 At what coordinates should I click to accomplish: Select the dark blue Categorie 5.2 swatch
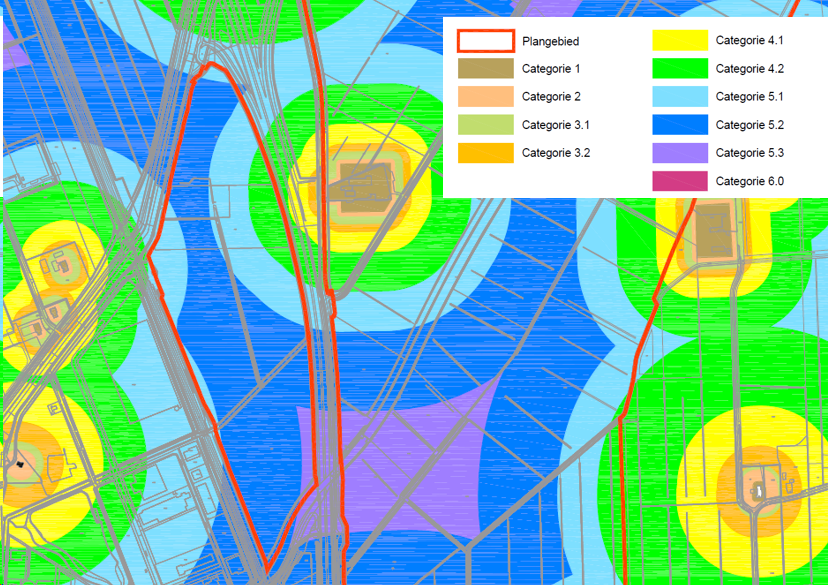pyautogui.click(x=680, y=125)
